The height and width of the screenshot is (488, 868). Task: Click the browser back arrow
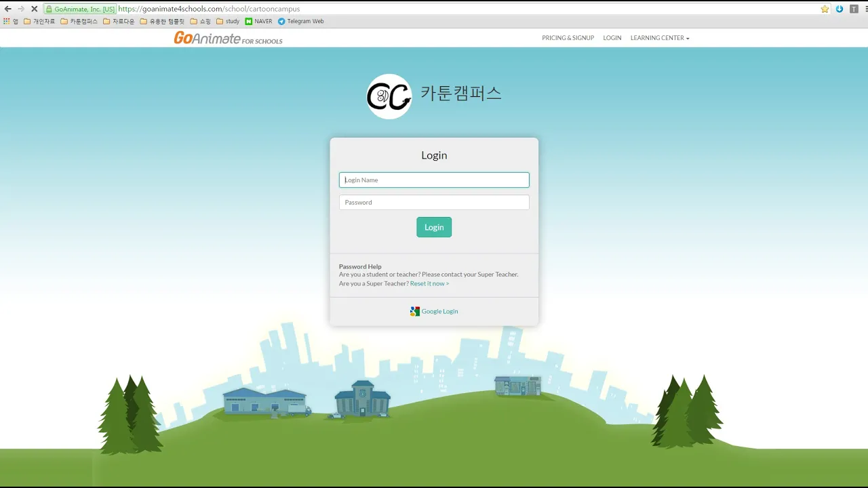8,9
